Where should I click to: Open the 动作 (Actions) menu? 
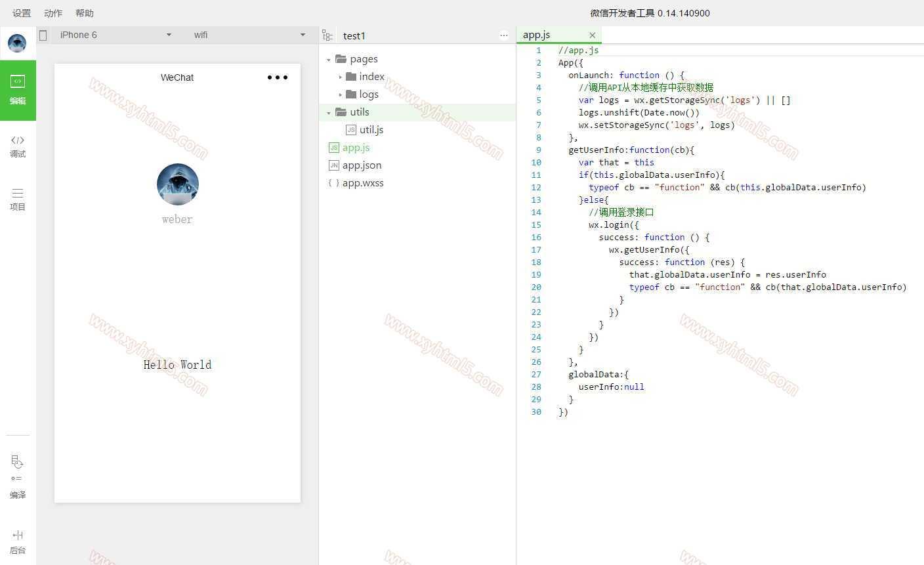(x=53, y=13)
